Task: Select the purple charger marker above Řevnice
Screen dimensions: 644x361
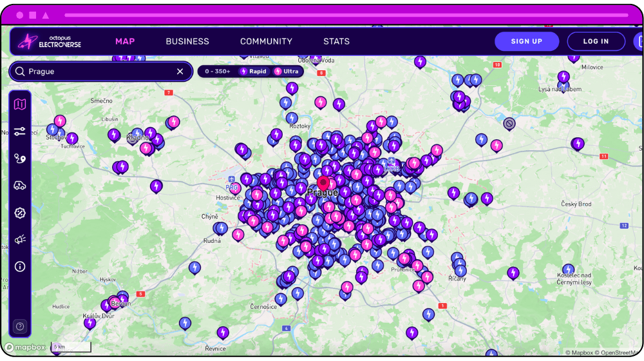Action: 223,332
